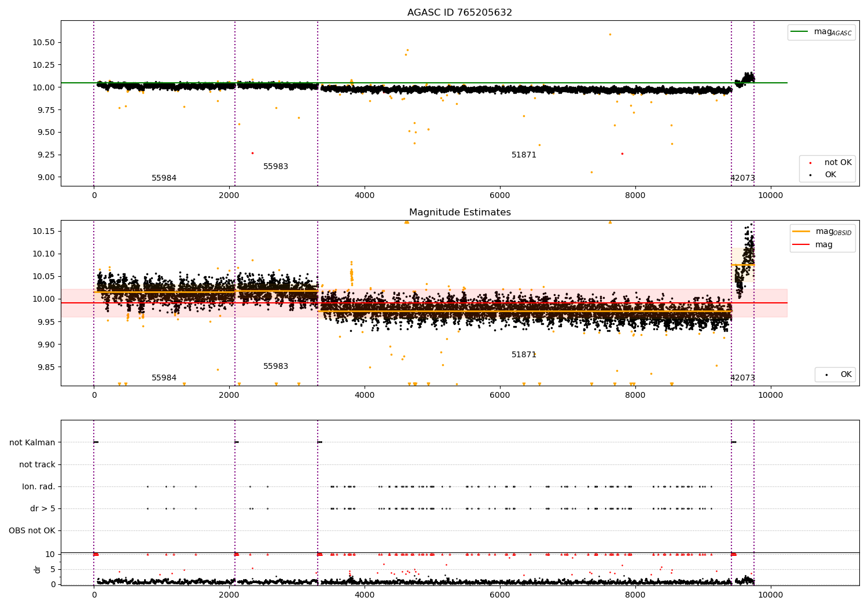
Task: Click the 'not track' row label
Action: (x=37, y=464)
